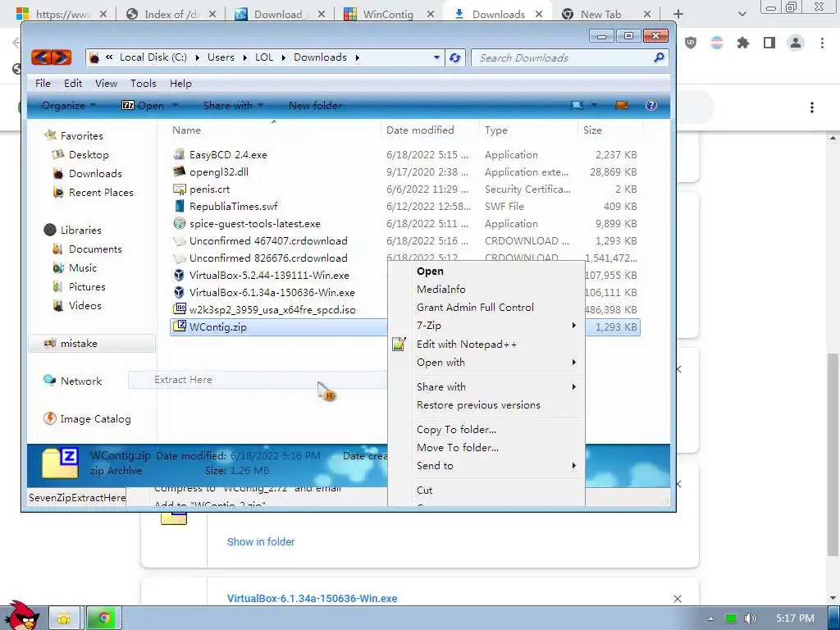The height and width of the screenshot is (630, 840).
Task: Choose Restore previous versions
Action: (486, 405)
